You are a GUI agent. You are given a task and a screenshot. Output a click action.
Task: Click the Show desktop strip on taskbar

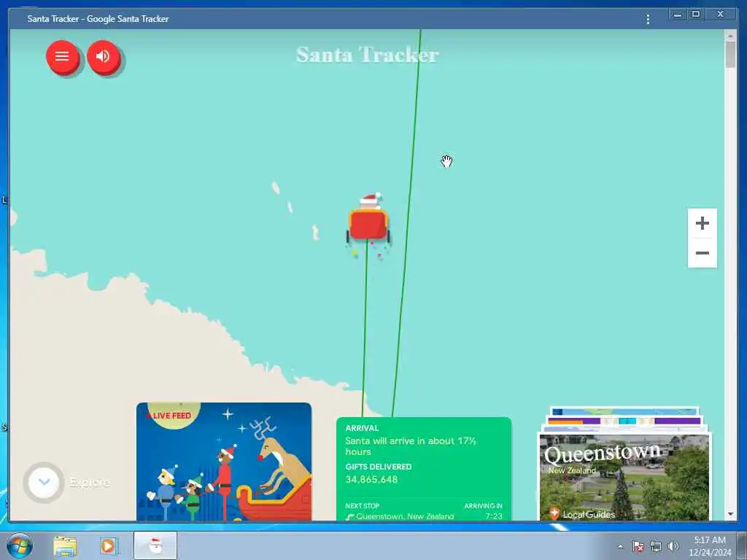(742, 546)
